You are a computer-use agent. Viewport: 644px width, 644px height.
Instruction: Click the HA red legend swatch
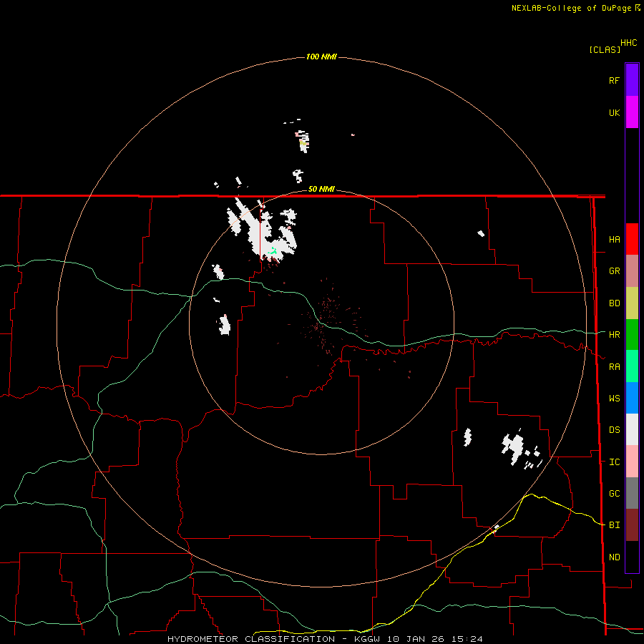[632, 239]
